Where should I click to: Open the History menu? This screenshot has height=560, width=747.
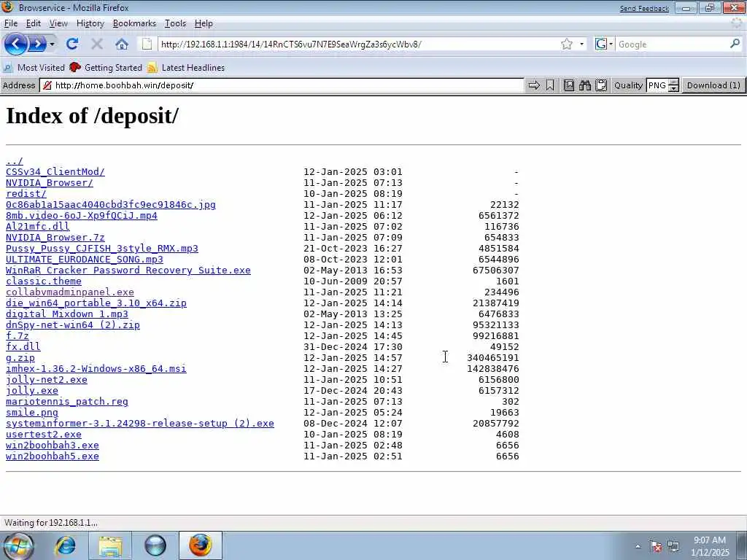(90, 23)
